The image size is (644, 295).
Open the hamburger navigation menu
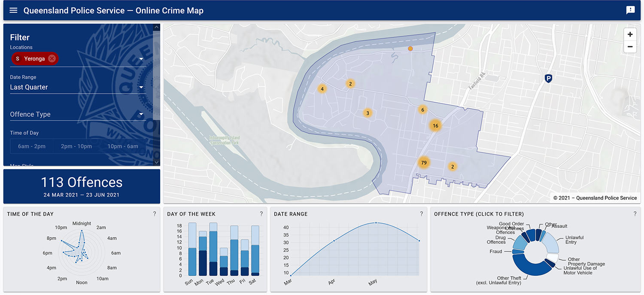point(13,10)
